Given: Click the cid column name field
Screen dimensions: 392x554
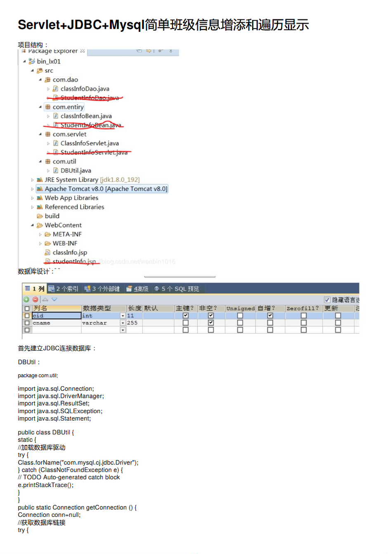Looking at the screenshot, I should click(x=56, y=316).
